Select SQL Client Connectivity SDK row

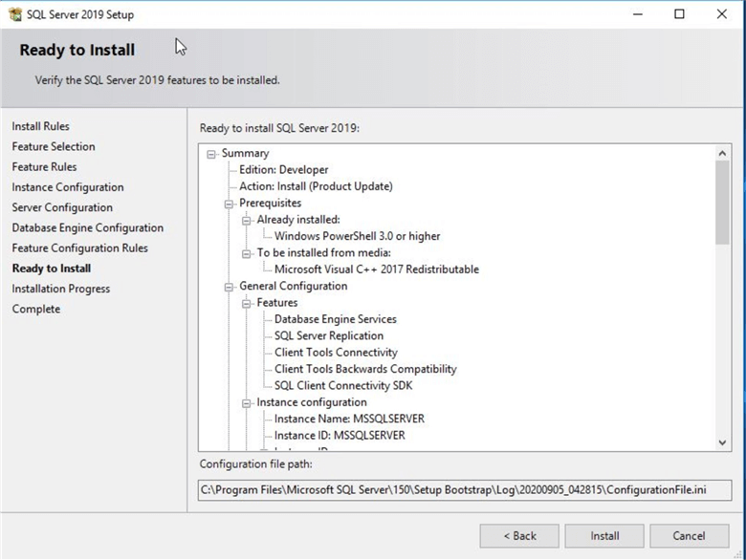pyautogui.click(x=343, y=386)
